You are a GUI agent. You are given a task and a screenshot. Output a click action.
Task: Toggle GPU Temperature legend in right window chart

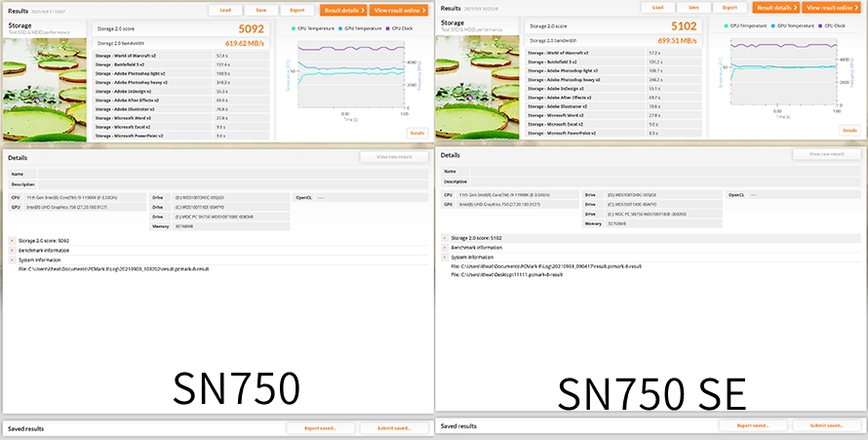[x=792, y=26]
